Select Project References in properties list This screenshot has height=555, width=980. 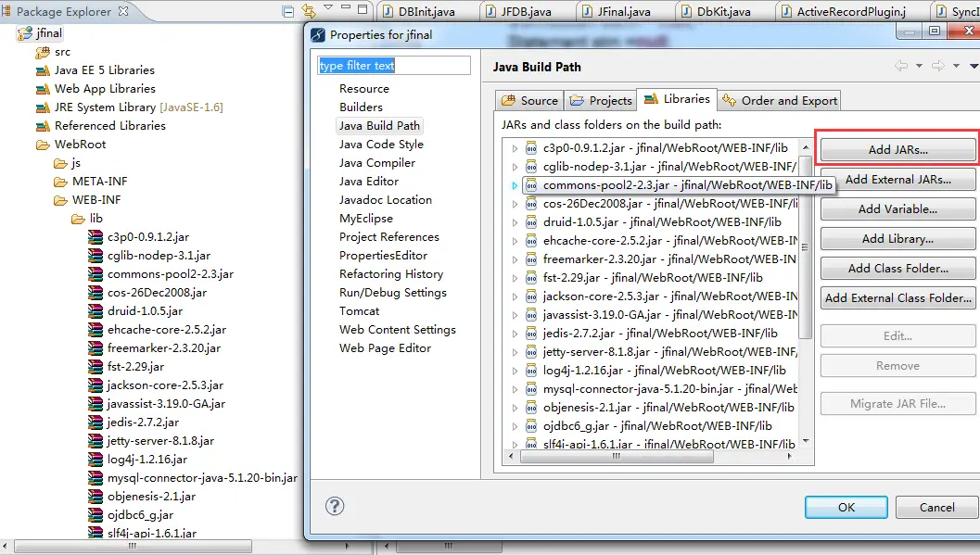point(389,237)
